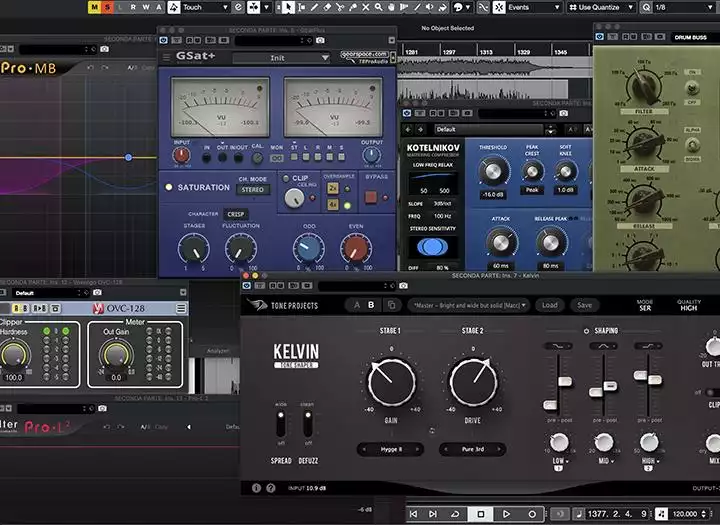The image size is (720, 525).
Task: Click the Record transport button
Action: click(x=532, y=514)
